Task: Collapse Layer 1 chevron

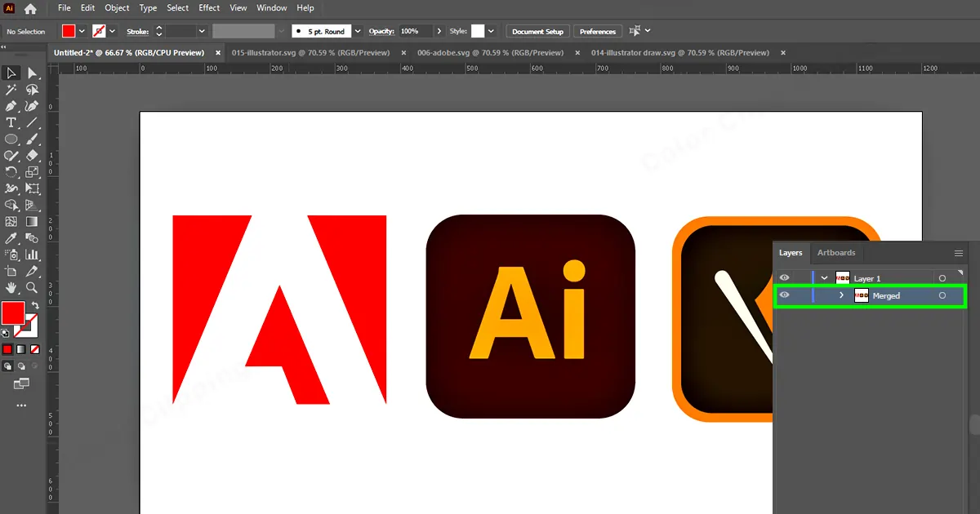Action: coord(824,278)
